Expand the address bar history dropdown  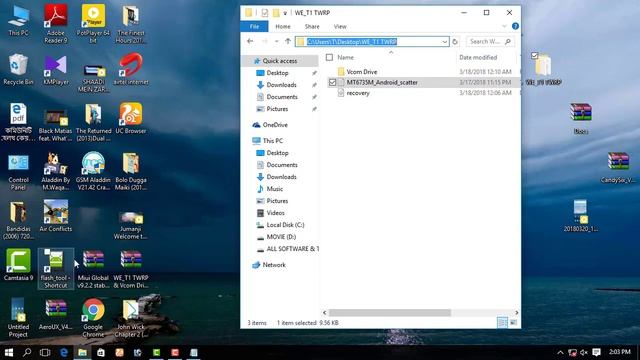click(444, 42)
